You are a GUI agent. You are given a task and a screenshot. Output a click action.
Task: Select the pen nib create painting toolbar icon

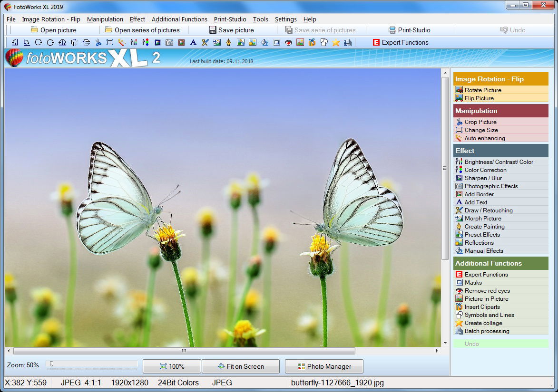pyautogui.click(x=228, y=43)
